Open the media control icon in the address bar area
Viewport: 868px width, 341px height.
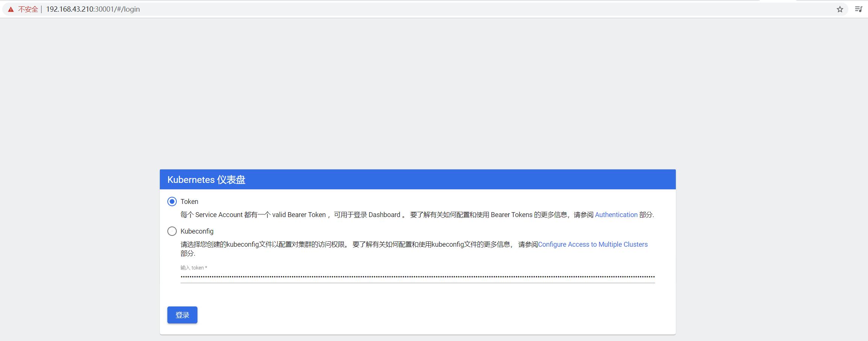coord(859,9)
